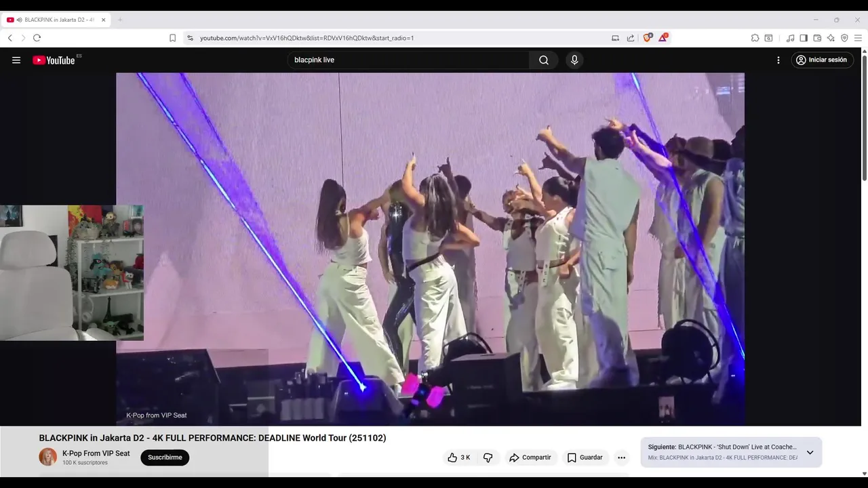Open Brave Rewards triangle icon
This screenshot has height=488, width=868.
point(663,38)
